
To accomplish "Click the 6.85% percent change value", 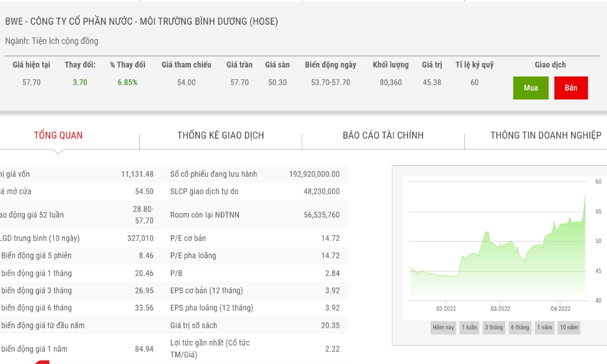I will [x=128, y=83].
